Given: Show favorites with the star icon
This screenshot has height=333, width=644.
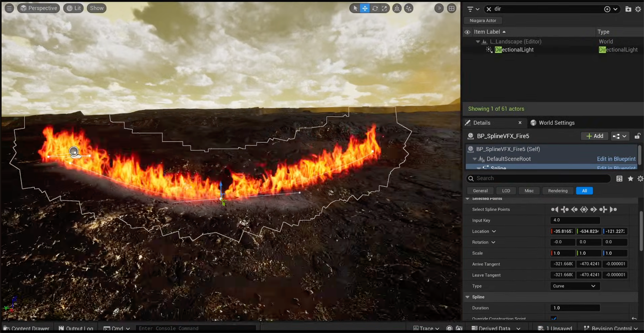Looking at the screenshot, I should (630, 179).
